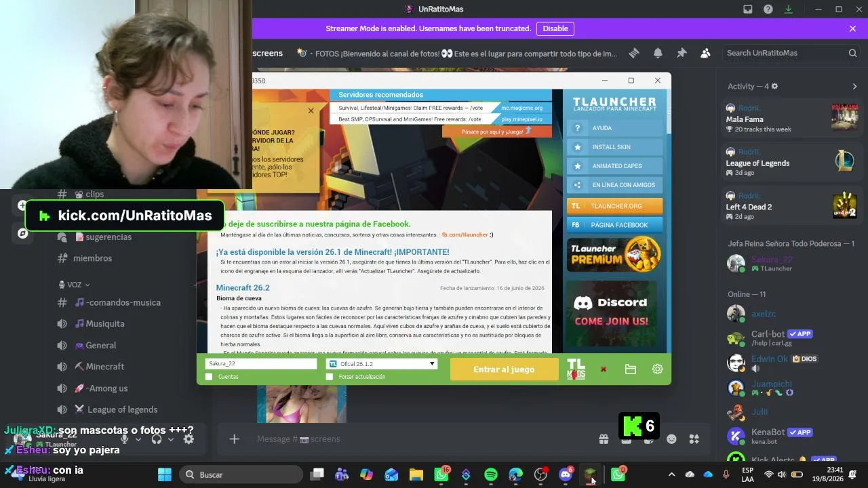Select the clips channel
The width and height of the screenshot is (868, 488).
pyautogui.click(x=95, y=194)
